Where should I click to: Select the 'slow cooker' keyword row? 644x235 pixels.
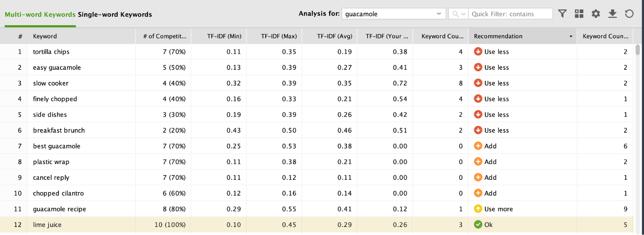tap(51, 83)
